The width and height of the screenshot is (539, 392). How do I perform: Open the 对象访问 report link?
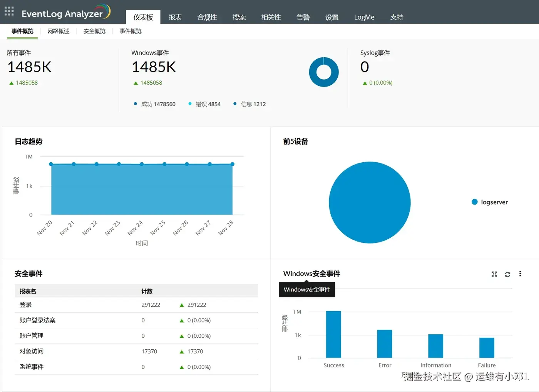click(31, 351)
